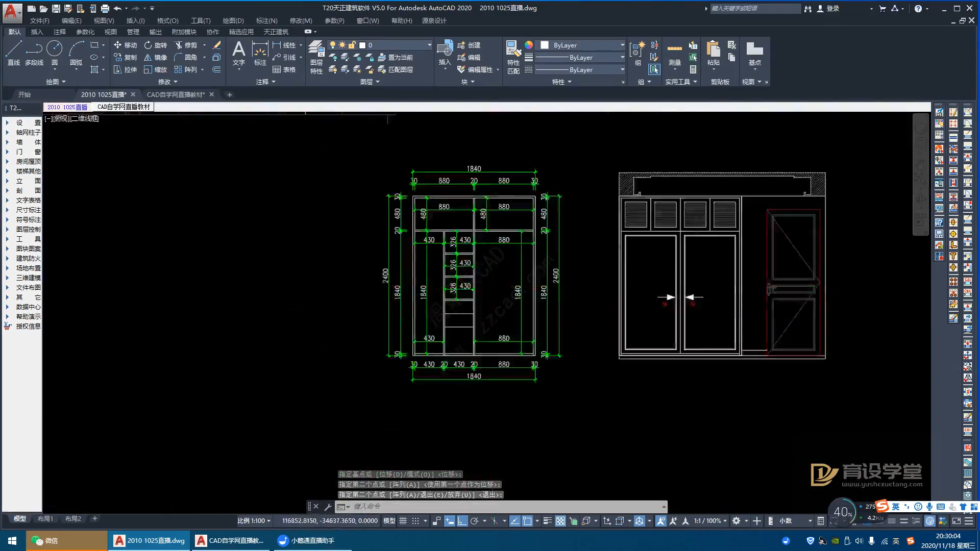Toggle ortho mode in status bar
Viewport: 980px width, 551px height.
[x=462, y=521]
